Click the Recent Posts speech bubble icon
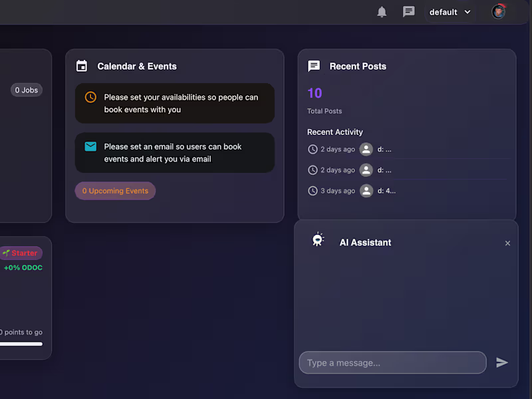The height and width of the screenshot is (399, 532). (x=314, y=66)
